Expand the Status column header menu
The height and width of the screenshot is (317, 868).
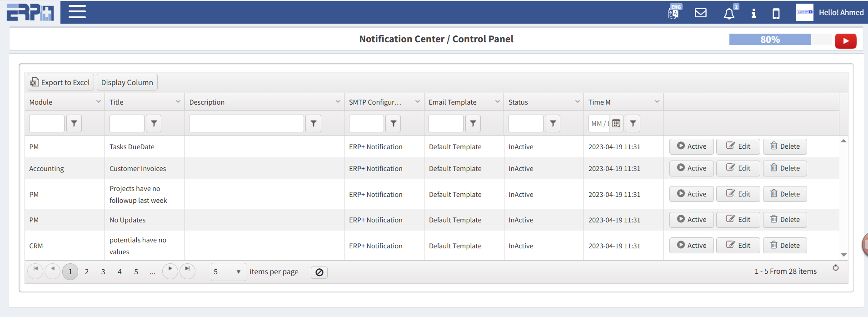pos(578,102)
